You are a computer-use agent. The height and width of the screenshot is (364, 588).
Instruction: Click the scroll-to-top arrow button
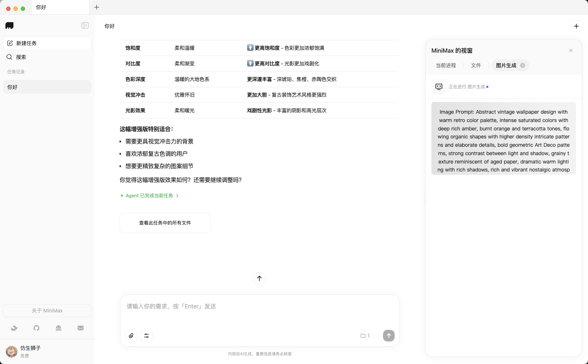259,279
